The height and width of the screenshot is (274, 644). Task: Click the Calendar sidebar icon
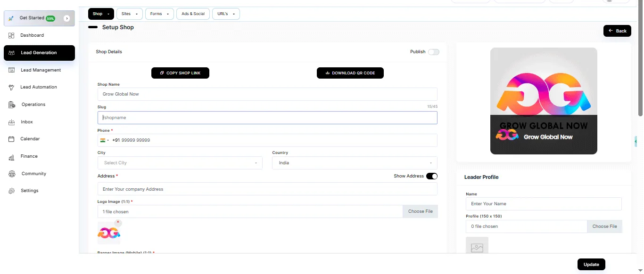click(x=11, y=139)
